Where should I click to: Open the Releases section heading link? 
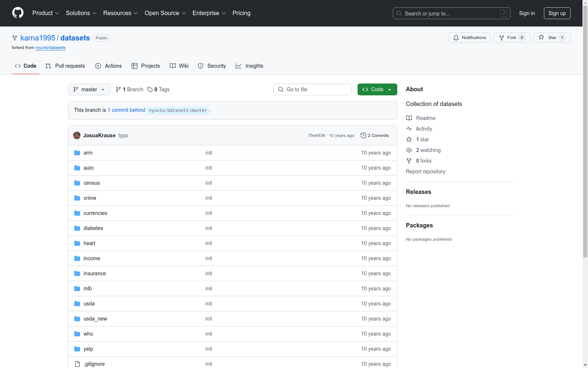(x=419, y=192)
